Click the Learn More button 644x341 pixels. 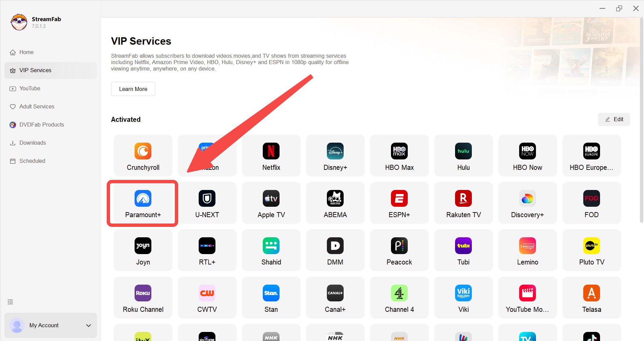[133, 89]
